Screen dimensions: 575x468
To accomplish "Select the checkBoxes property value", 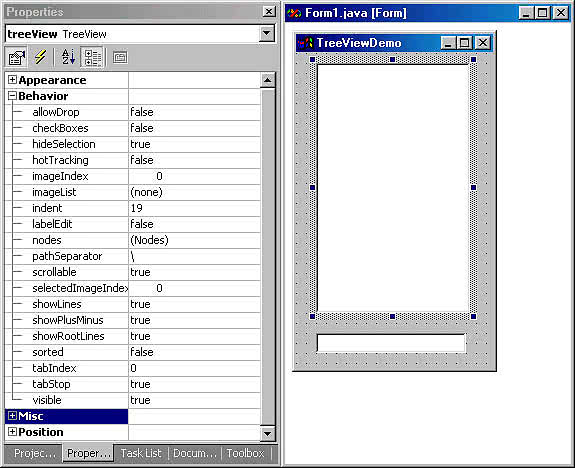I will coord(194,128).
